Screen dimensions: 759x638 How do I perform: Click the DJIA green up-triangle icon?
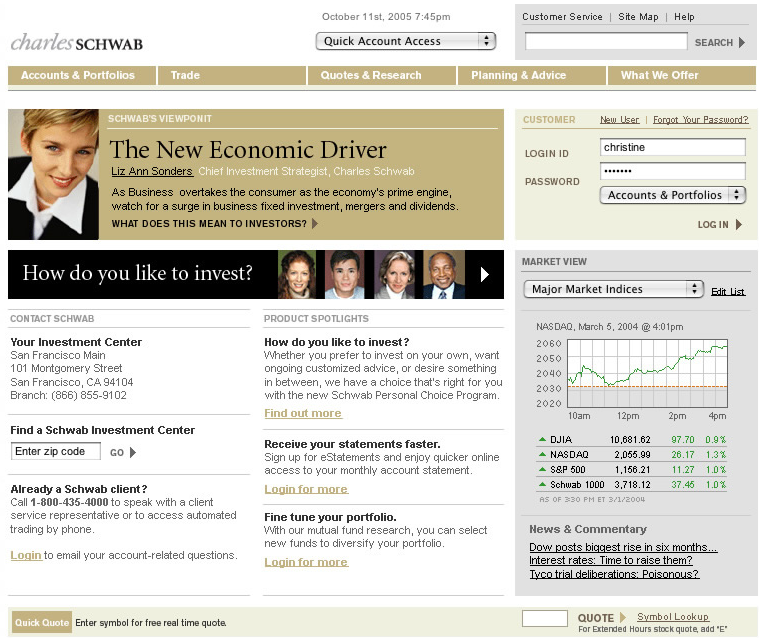point(542,440)
